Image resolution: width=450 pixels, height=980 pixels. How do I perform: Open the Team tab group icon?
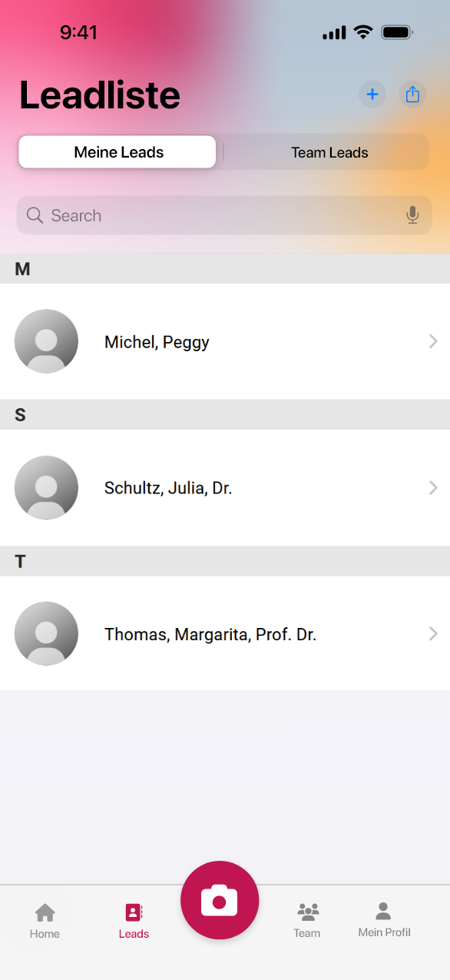307,912
